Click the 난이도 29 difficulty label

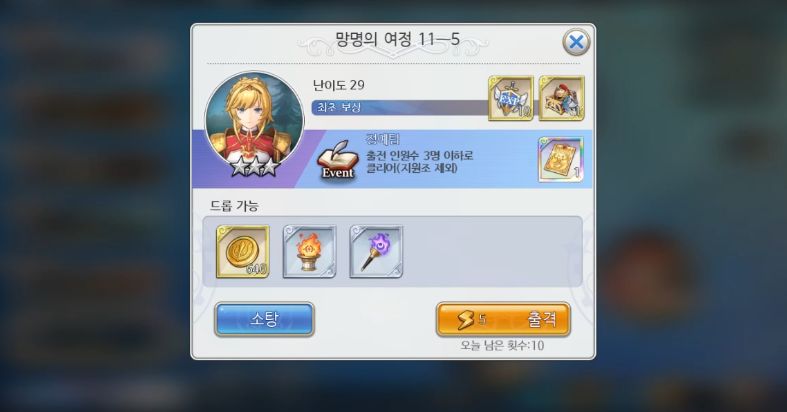339,85
